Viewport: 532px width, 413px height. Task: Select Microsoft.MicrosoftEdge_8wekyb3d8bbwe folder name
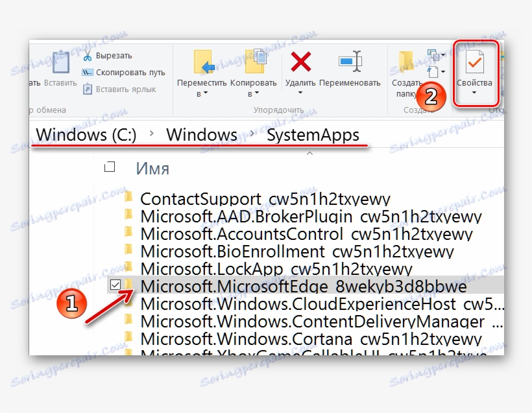tap(304, 287)
